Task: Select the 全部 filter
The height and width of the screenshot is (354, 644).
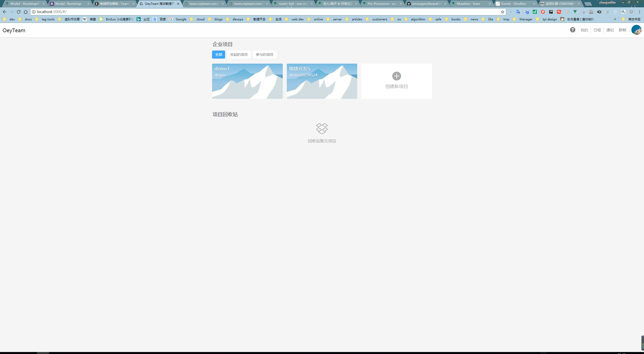Action: pyautogui.click(x=218, y=55)
